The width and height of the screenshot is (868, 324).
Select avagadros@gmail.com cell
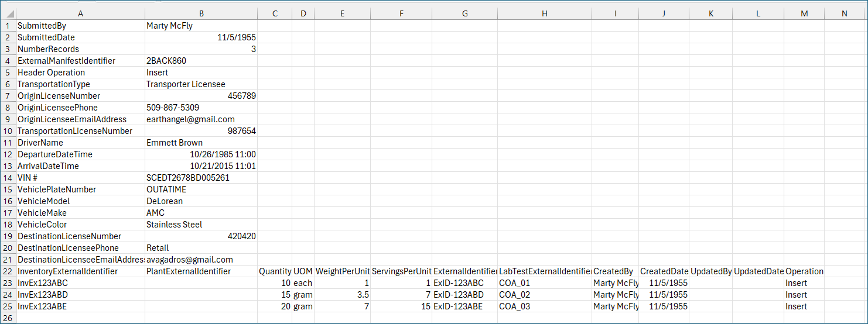point(201,260)
